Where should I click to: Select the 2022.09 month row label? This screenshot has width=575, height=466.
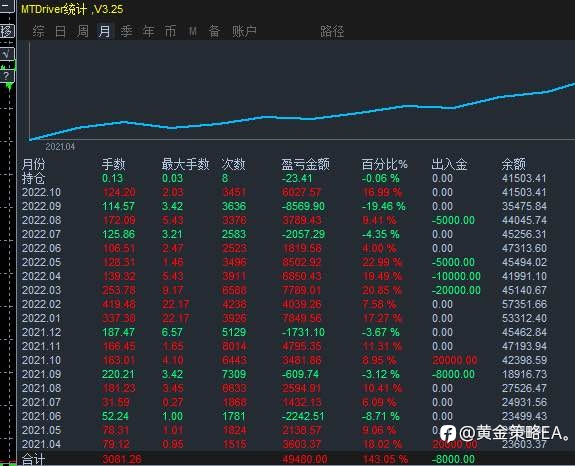pos(41,206)
